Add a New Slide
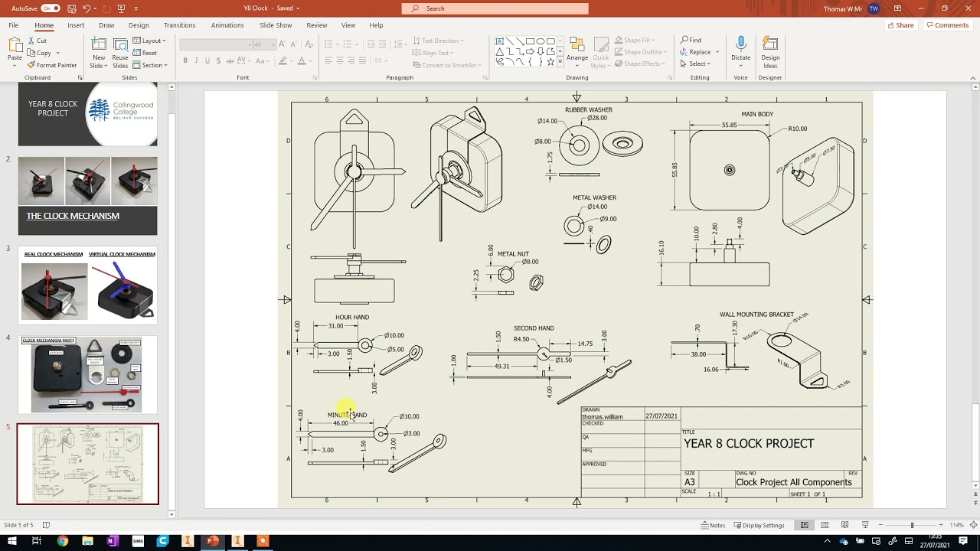This screenshot has width=980, height=551. click(99, 52)
